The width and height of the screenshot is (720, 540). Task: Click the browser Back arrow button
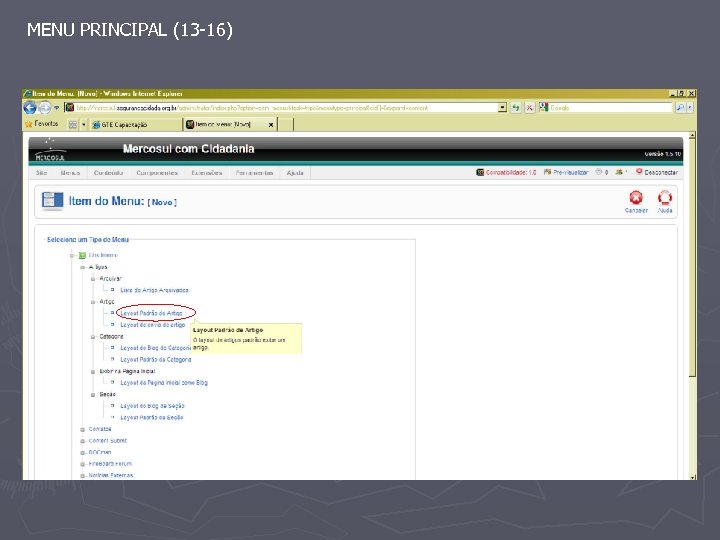[x=30, y=108]
